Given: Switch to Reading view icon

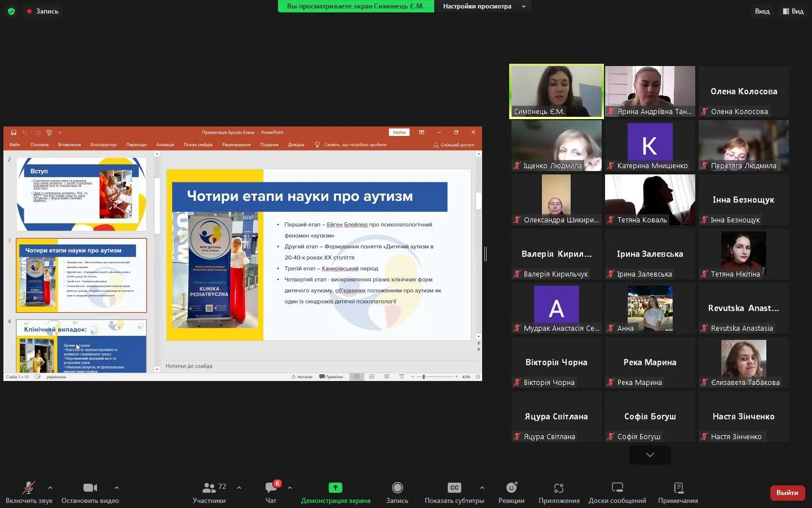Looking at the screenshot, I should [x=386, y=376].
